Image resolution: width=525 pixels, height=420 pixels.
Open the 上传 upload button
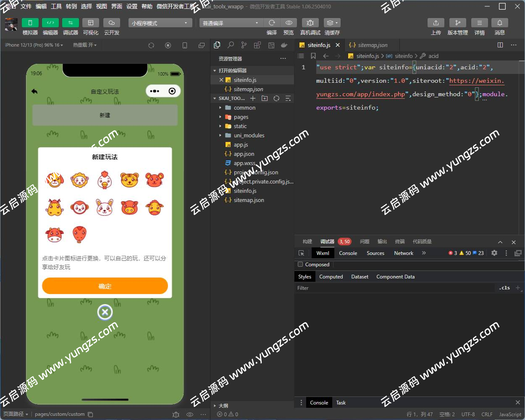[x=436, y=23]
